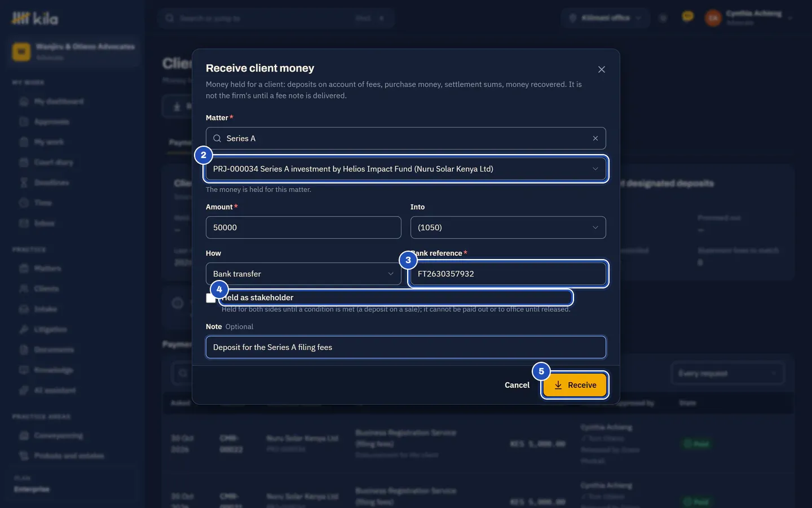Click the Note field with deposit text
The image size is (812, 508).
(406, 347)
